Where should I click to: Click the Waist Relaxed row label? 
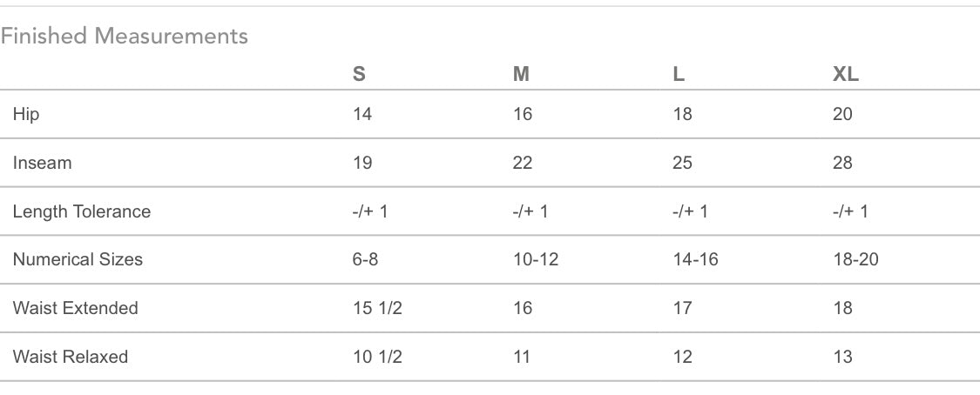coord(71,357)
